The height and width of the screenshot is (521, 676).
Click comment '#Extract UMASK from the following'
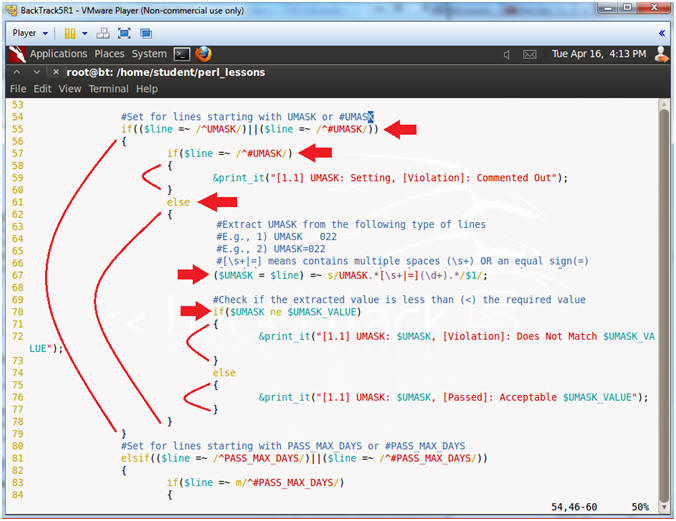[351, 224]
